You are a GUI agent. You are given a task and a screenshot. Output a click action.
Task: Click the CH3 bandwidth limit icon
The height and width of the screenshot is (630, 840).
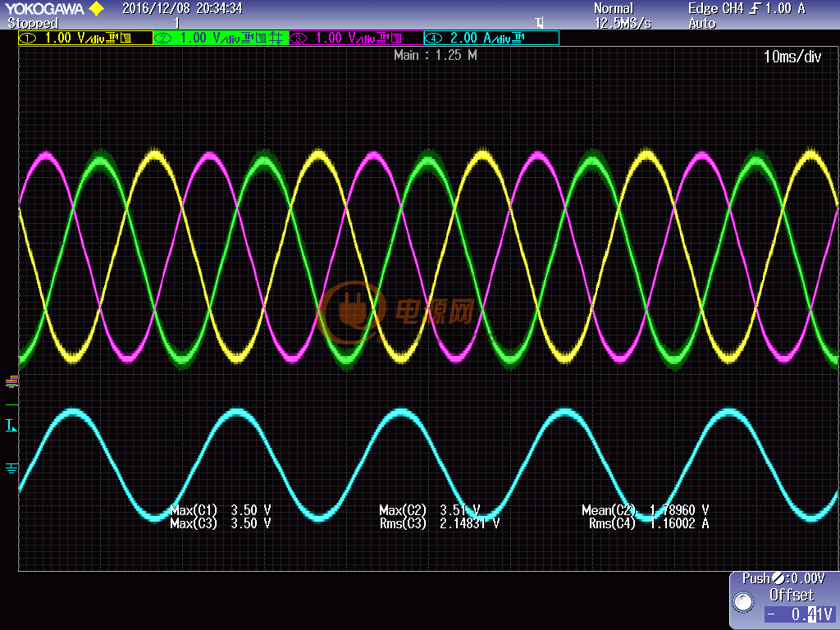pyautogui.click(x=396, y=38)
